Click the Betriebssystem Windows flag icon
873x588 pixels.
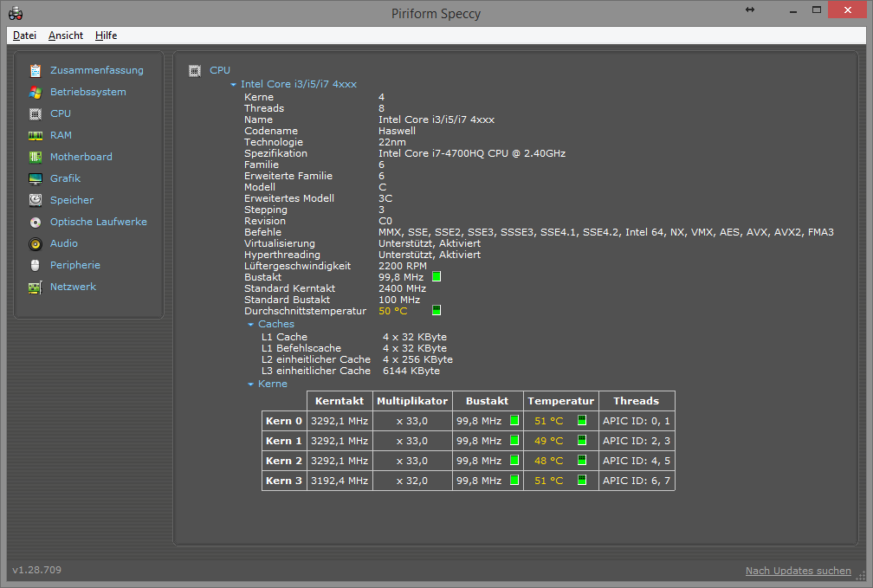(x=36, y=92)
